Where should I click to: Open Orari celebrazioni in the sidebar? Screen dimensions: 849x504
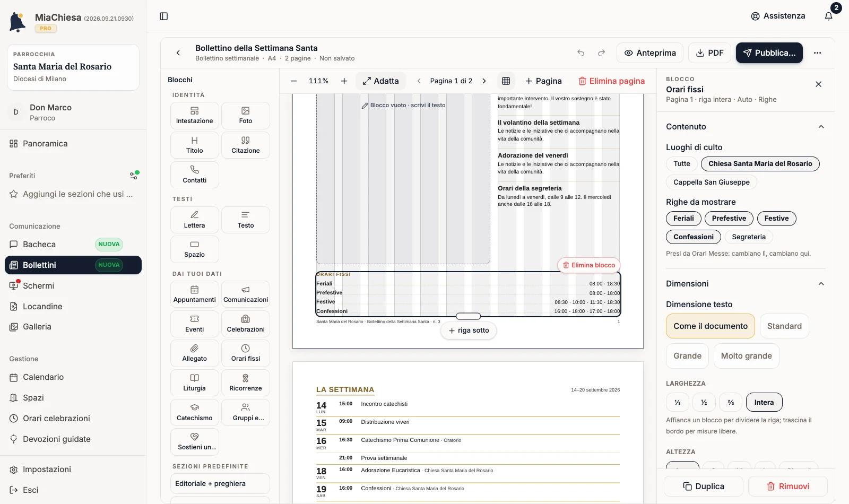tap(73, 419)
